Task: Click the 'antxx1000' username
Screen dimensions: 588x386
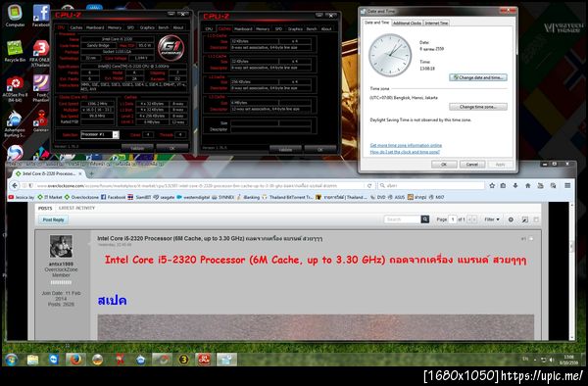Action: click(61, 264)
